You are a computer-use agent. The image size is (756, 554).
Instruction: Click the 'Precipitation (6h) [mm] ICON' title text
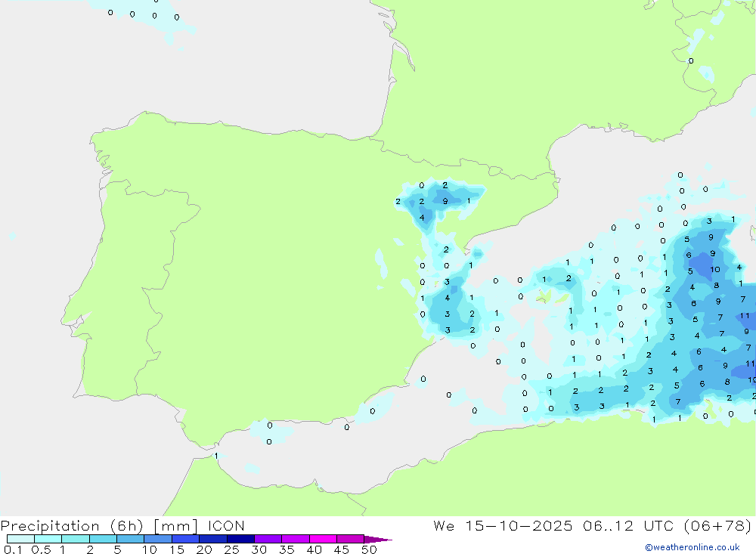point(122,525)
